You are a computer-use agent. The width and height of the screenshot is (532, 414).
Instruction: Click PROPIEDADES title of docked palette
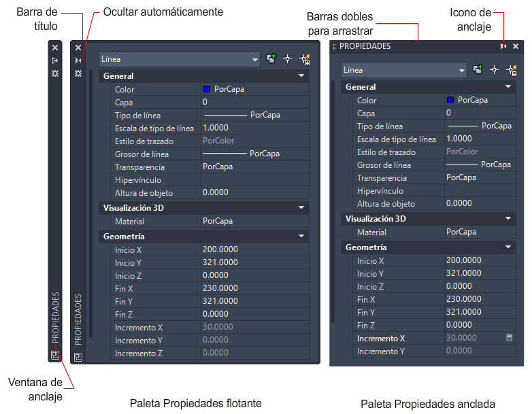pos(365,46)
